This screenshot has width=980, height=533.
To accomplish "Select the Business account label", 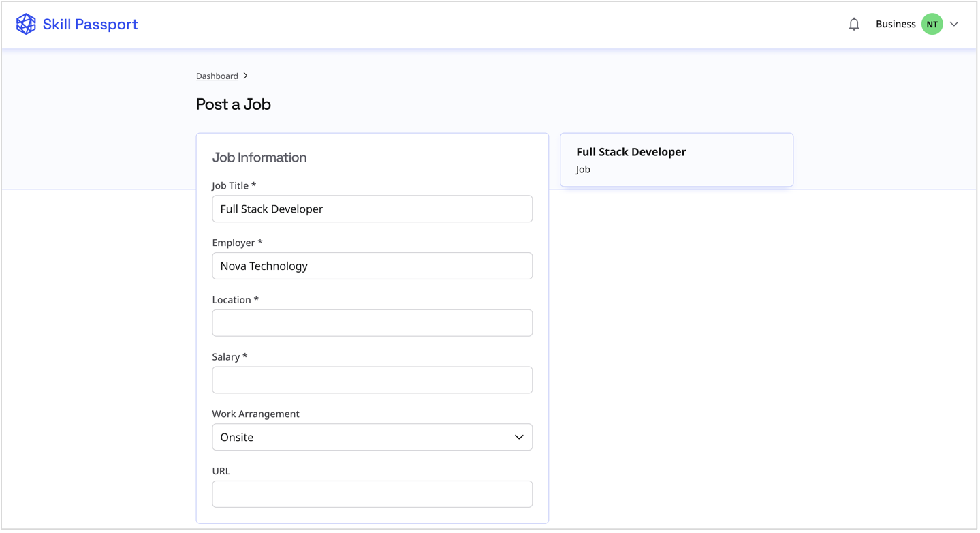I will [895, 25].
